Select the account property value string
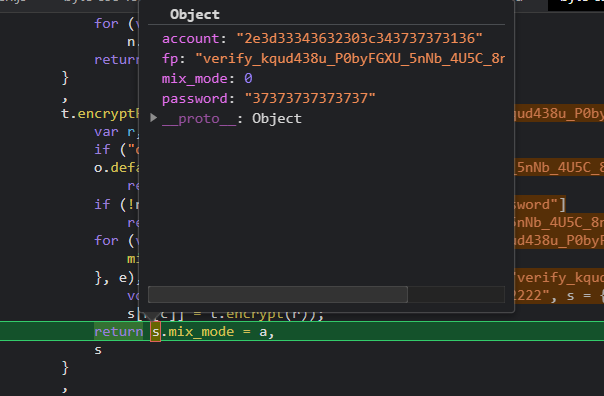Screen dimensions: 604x396 [359, 39]
